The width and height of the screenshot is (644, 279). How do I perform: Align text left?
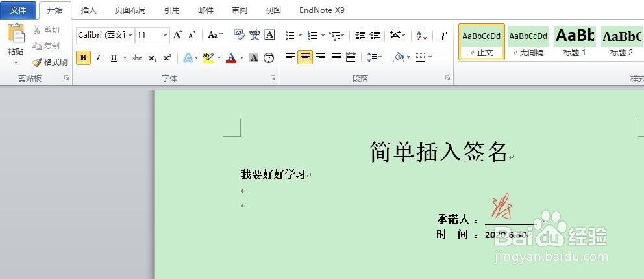pyautogui.click(x=290, y=57)
